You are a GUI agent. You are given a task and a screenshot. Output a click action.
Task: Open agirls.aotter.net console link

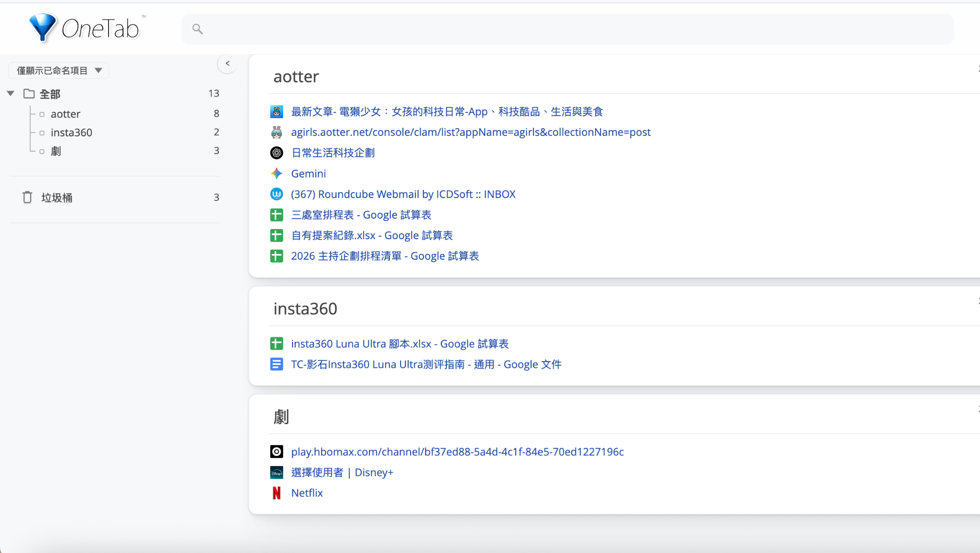coord(471,132)
